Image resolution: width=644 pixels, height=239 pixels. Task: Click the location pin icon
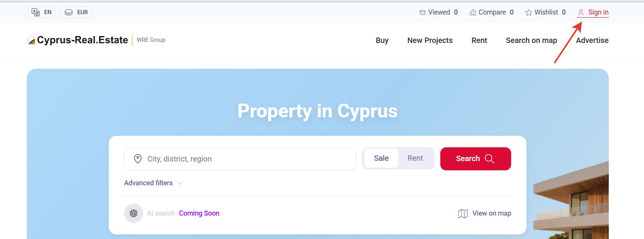(138, 159)
